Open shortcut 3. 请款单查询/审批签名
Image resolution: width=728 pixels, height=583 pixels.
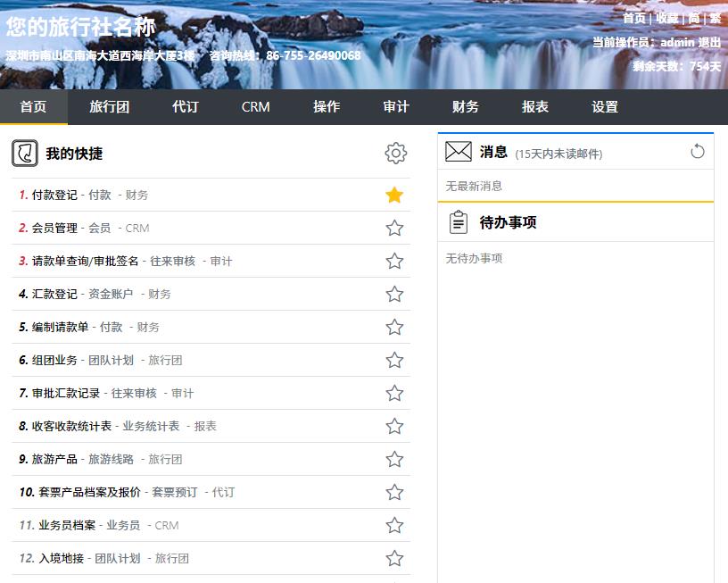(x=85, y=261)
